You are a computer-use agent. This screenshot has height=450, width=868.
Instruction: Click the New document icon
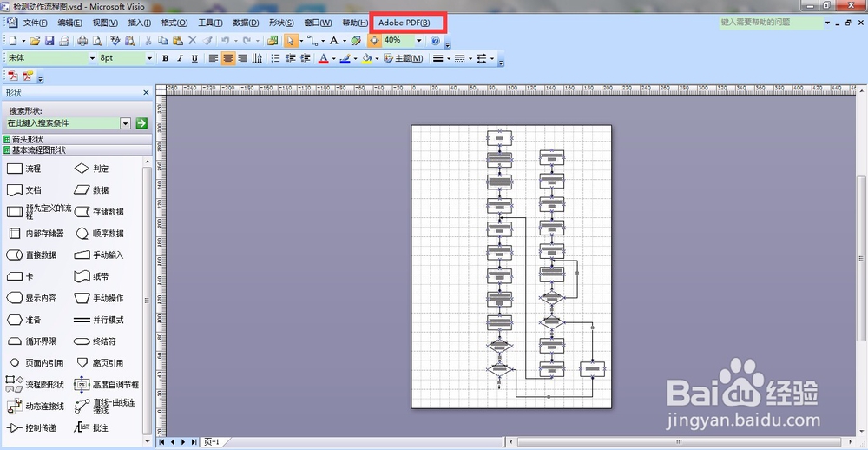(13, 41)
